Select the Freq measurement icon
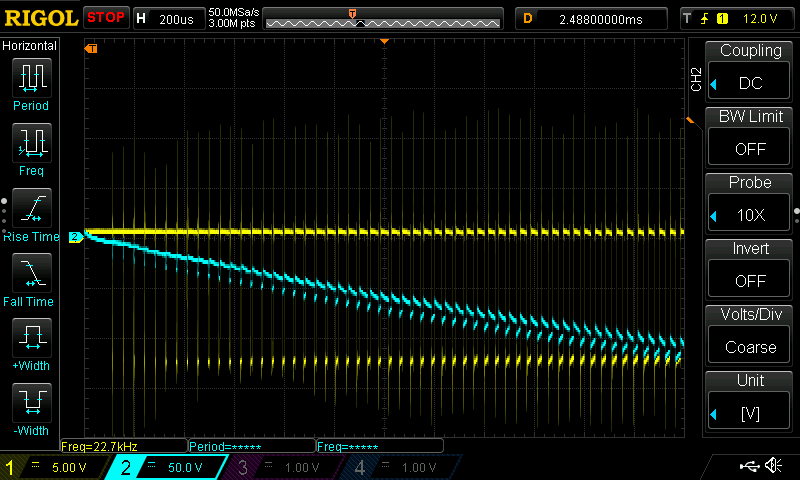 click(32, 142)
